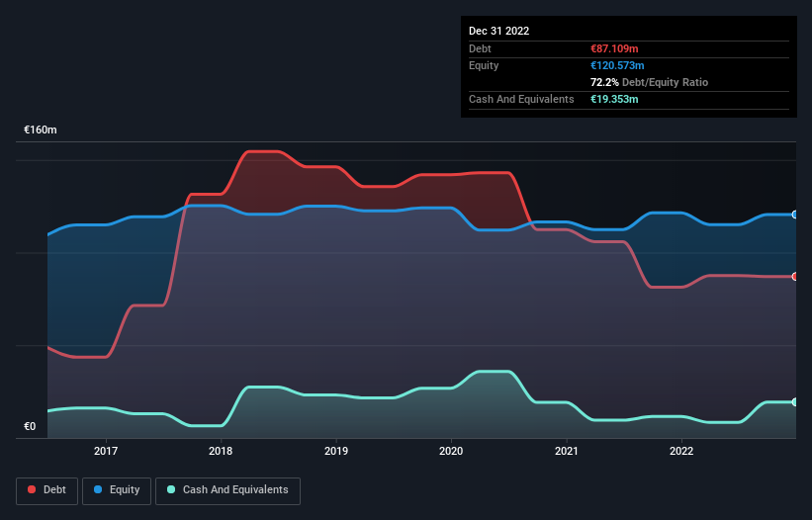Click the teal Cash legend dot
Viewport: 812px width, 520px height.
[x=171, y=489]
